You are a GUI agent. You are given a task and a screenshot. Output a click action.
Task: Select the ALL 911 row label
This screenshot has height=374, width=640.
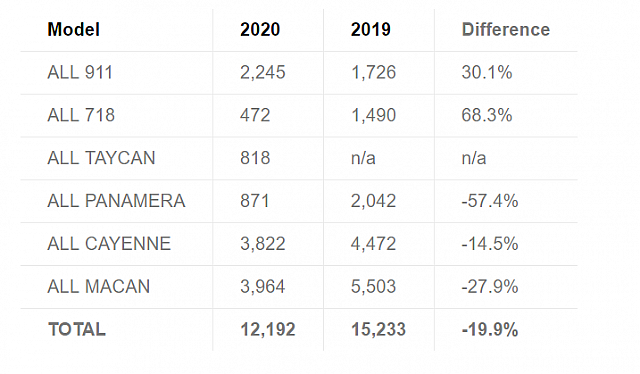coord(80,73)
